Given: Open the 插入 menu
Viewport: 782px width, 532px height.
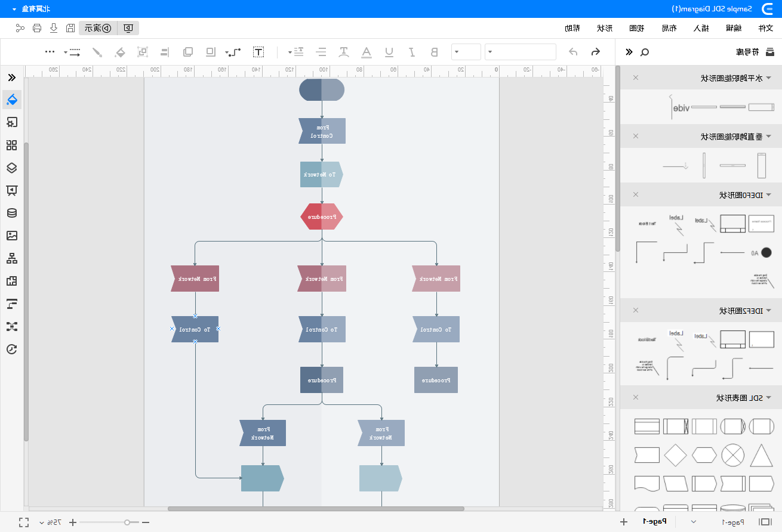Looking at the screenshot, I should [701, 28].
